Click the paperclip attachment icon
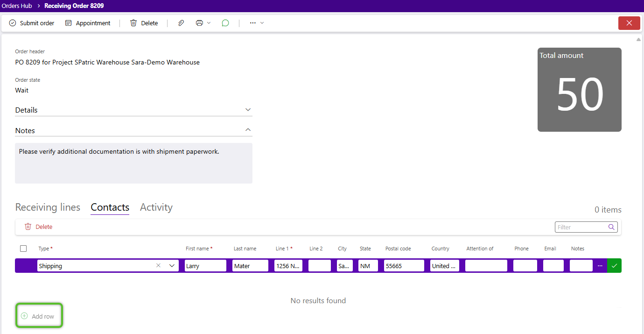Viewport: 644px width, 334px height. point(181,23)
